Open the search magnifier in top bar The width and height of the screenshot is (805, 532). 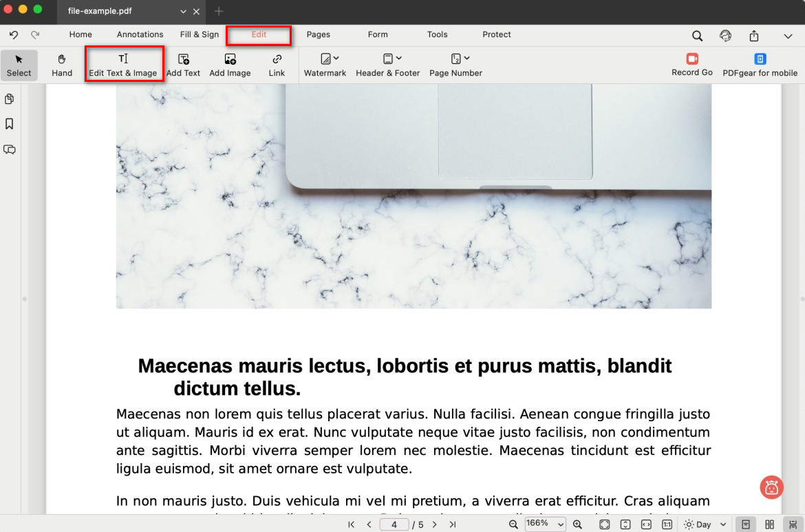[697, 35]
